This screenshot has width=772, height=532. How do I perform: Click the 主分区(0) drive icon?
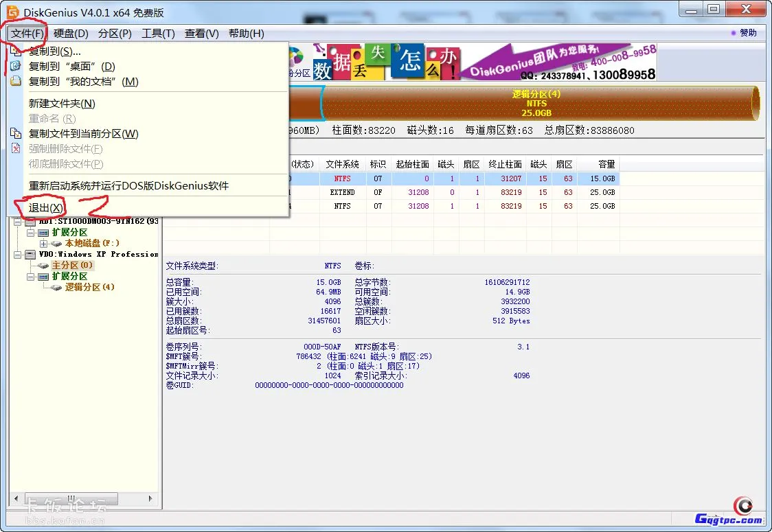[43, 265]
